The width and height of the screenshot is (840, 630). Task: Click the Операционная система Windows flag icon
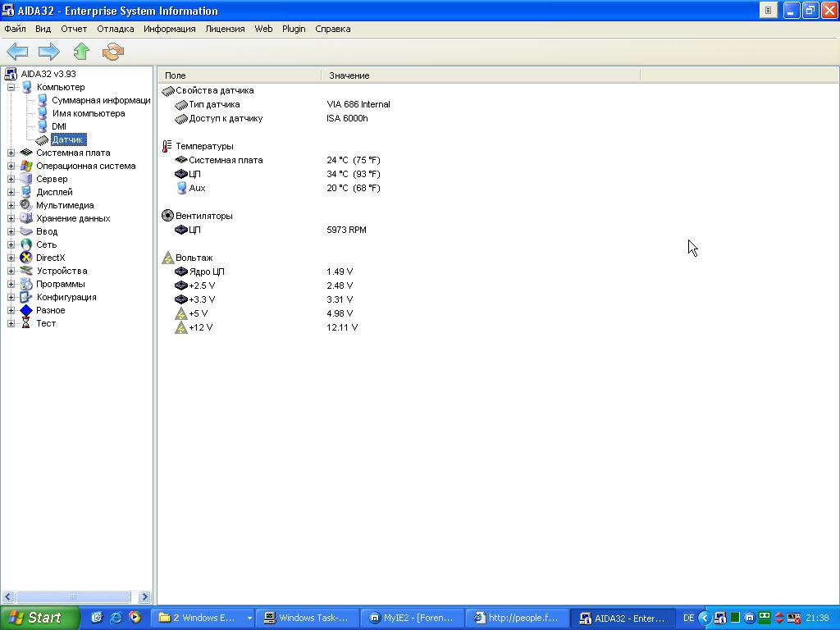(x=25, y=166)
